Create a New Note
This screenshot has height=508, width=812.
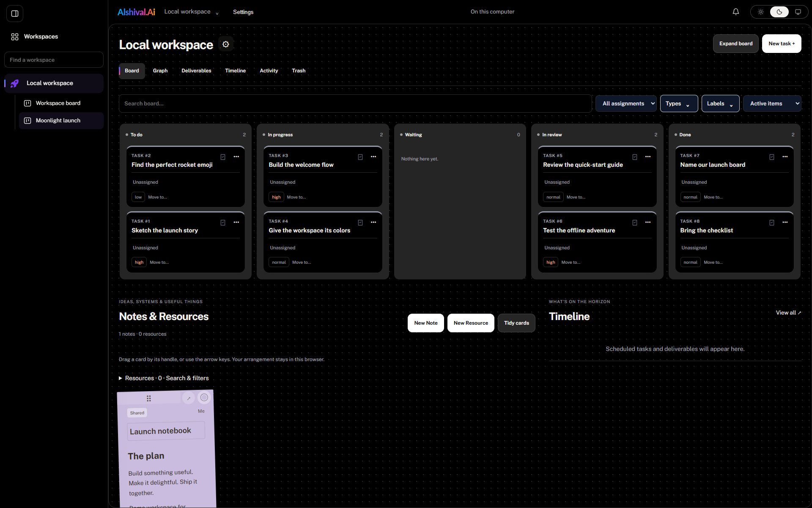(426, 323)
